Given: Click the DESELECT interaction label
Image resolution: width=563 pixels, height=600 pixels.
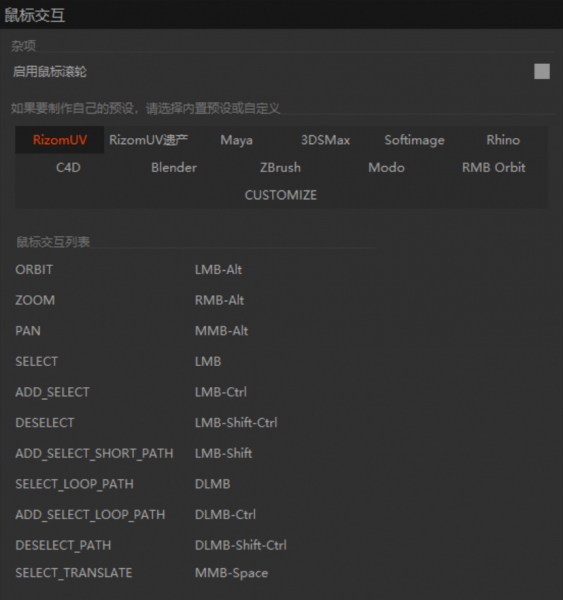Looking at the screenshot, I should [45, 422].
